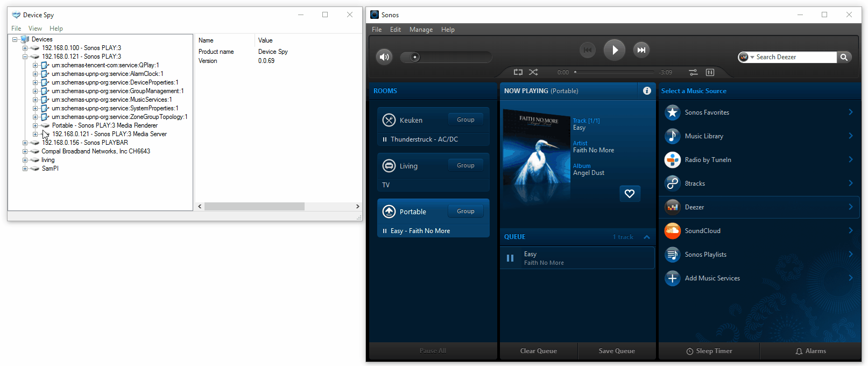The height and width of the screenshot is (366, 868).
Task: Expand Sonos Favorites chevron arrow
Action: click(851, 112)
